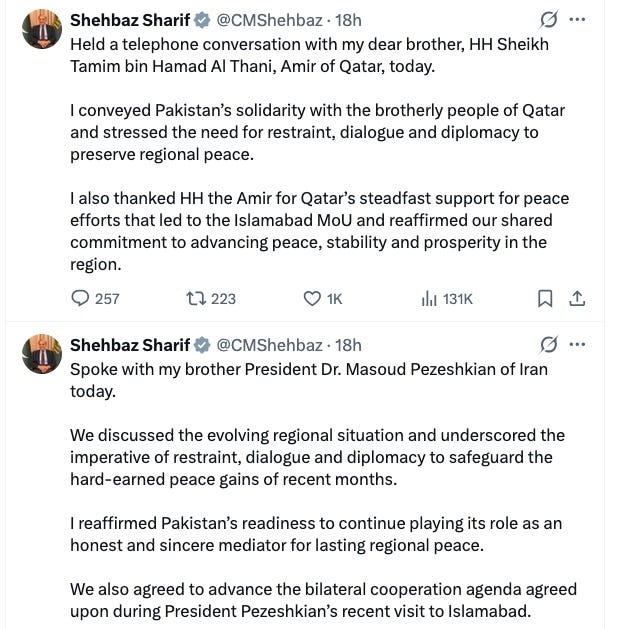Screen dimensions: 620x629
Task: Repost the tweet with 223 reposts
Action: 211,299
